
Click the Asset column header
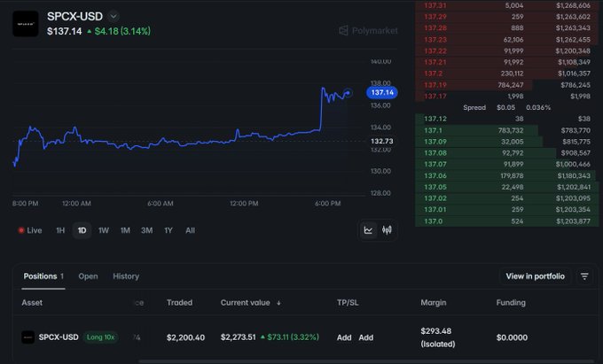(x=32, y=303)
